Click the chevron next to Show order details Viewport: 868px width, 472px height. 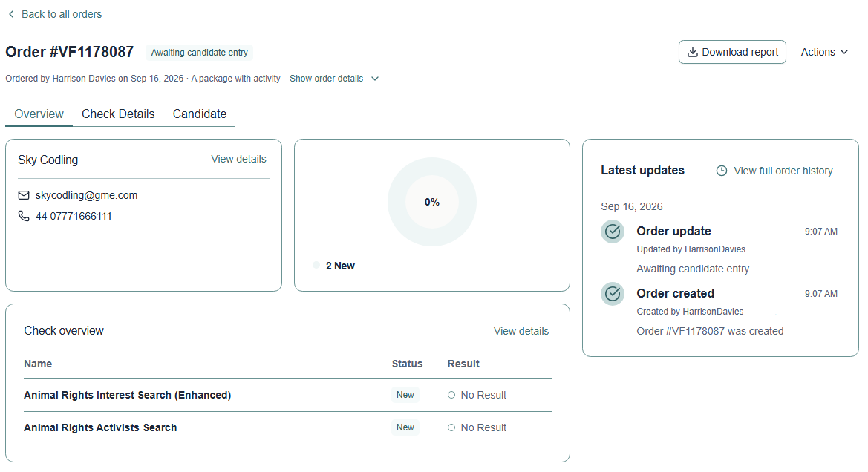[x=375, y=79]
